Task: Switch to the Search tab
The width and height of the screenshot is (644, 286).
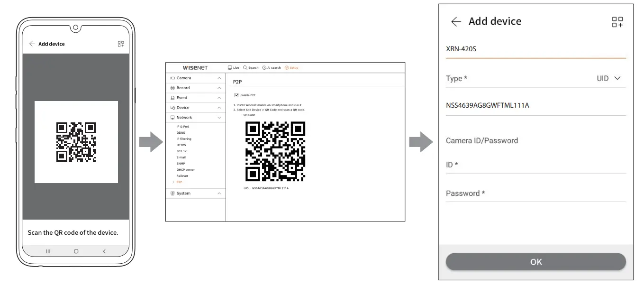Action: [251, 68]
